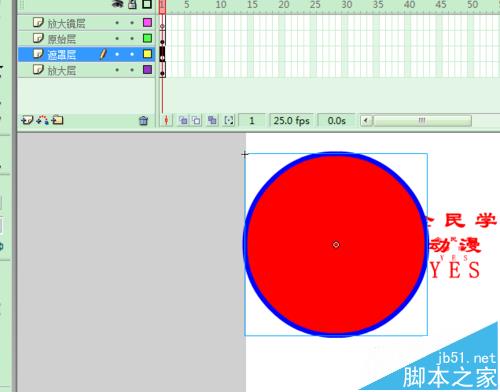Click the Insert Layer icon
The height and width of the screenshot is (392, 500).
27,120
